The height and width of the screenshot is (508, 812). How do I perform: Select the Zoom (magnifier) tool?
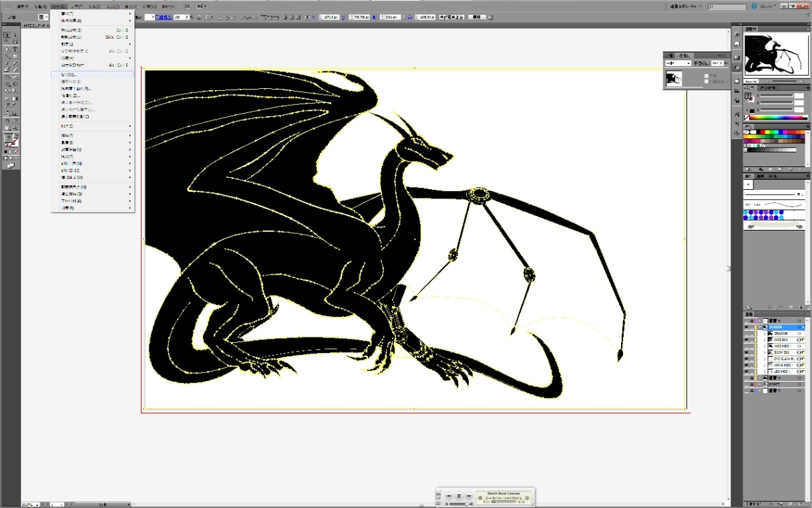15,128
